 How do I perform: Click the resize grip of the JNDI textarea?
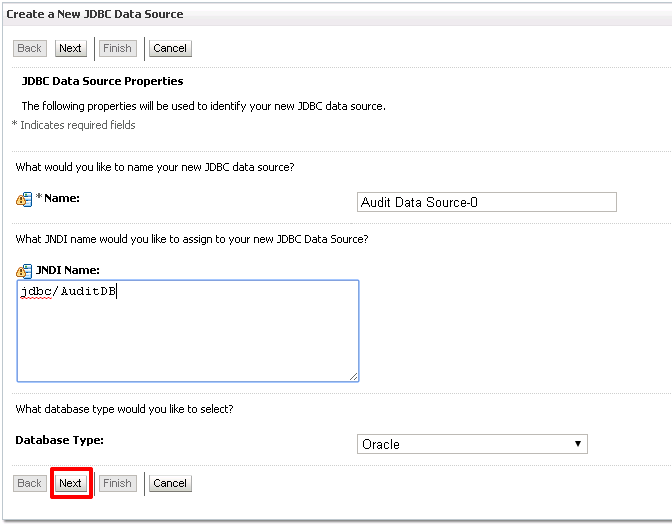(x=354, y=377)
